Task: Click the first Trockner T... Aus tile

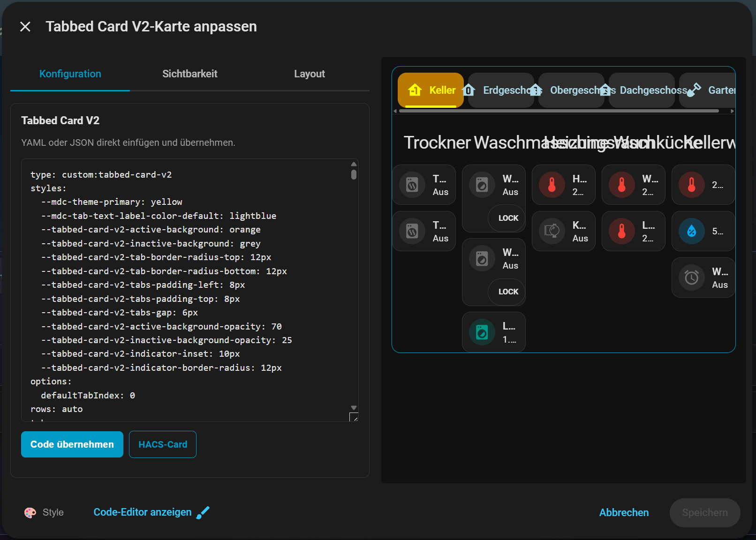Action: (424, 185)
